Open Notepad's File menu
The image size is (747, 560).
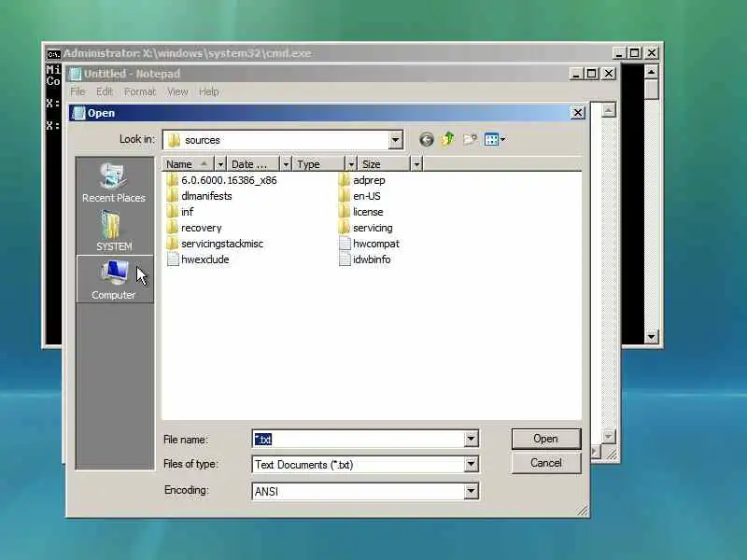pyautogui.click(x=78, y=91)
